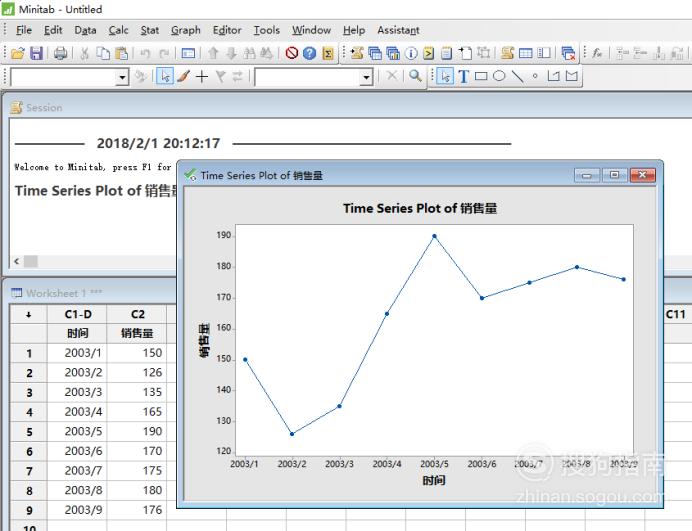Viewport: 692px width, 531px height.
Task: Open the Tools menu
Action: click(267, 30)
